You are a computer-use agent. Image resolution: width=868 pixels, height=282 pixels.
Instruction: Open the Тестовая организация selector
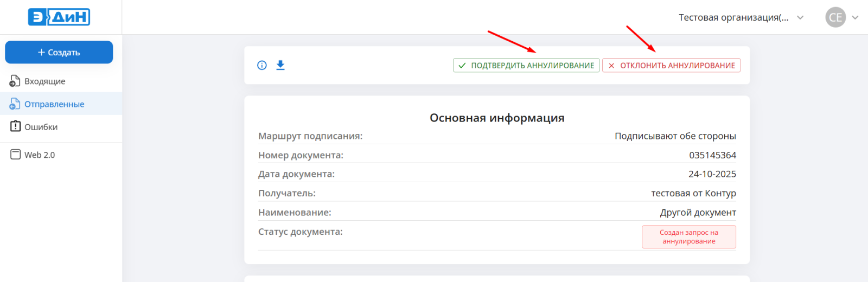coord(733,17)
